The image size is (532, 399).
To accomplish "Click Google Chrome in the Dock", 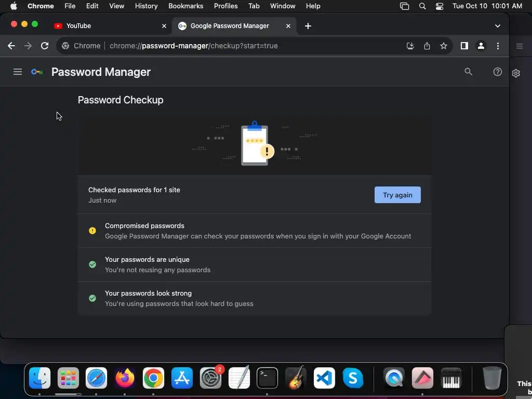I will (153, 378).
